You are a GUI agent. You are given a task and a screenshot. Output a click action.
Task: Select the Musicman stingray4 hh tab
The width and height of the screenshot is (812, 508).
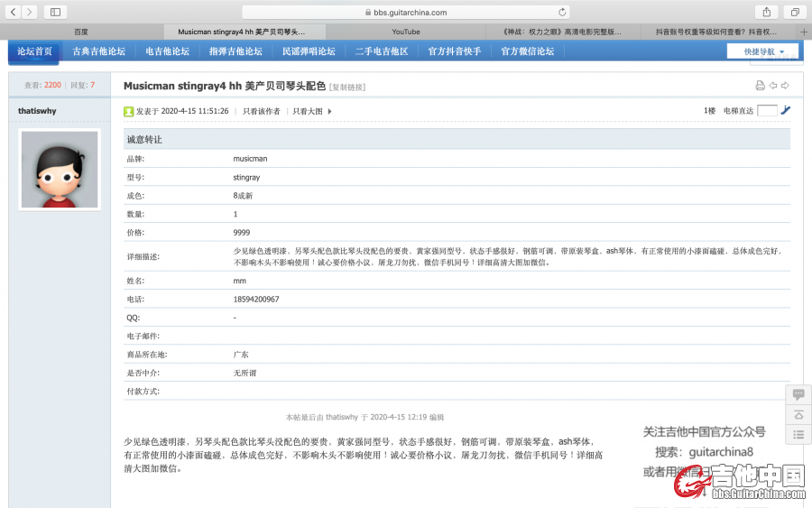click(x=245, y=32)
